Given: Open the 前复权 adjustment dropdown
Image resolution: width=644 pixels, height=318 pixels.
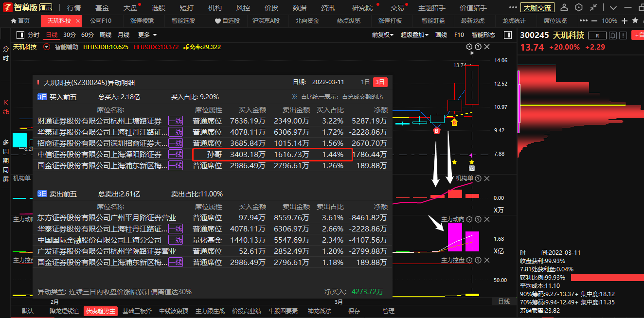Looking at the screenshot, I should 383,35.
